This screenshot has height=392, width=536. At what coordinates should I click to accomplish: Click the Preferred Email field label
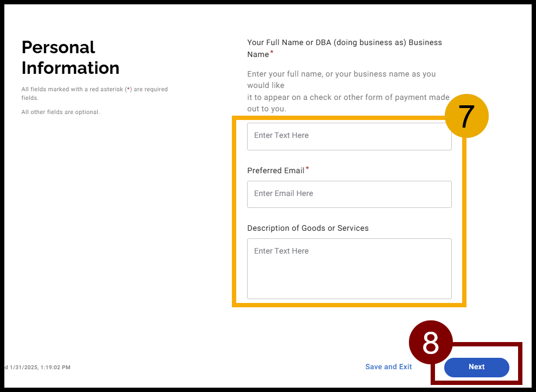pyautogui.click(x=275, y=170)
